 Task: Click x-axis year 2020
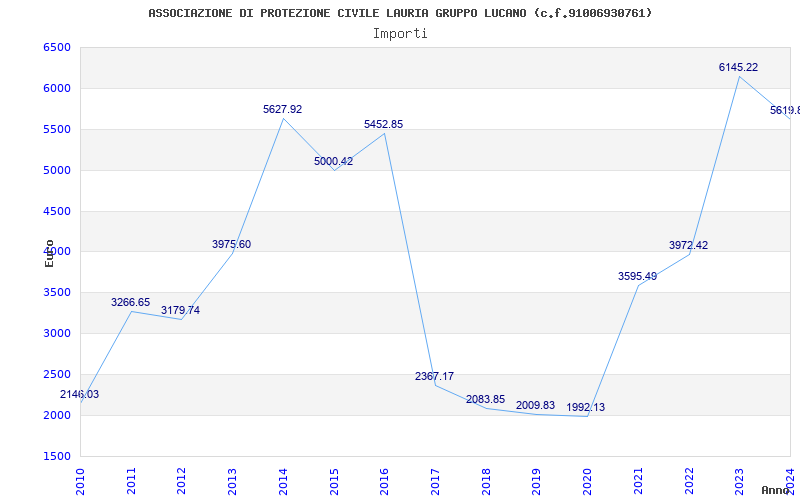[587, 481]
